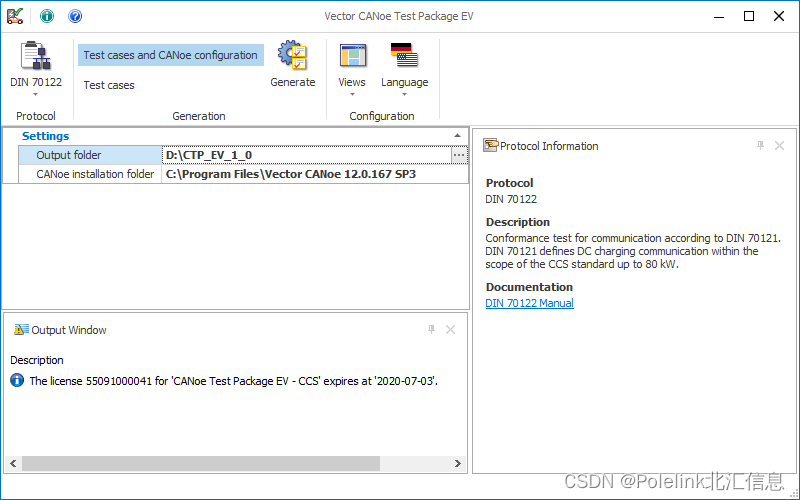Image resolution: width=800 pixels, height=500 pixels.
Task: Click the Configuration group label in ribbon
Action: point(382,116)
